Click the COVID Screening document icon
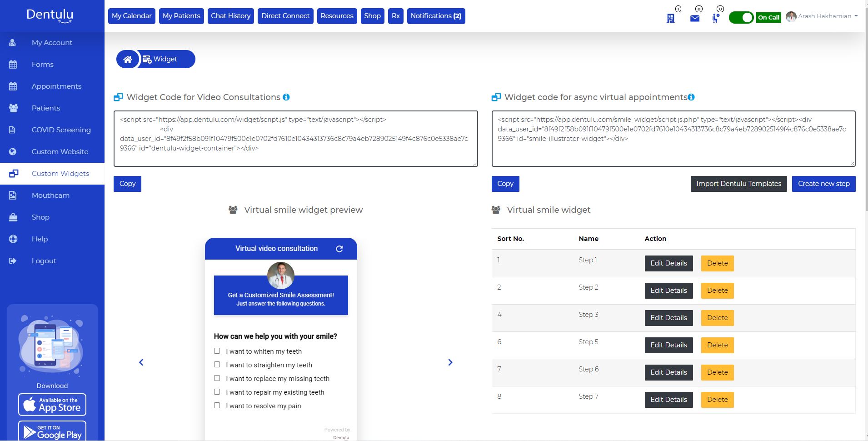 (x=13, y=130)
